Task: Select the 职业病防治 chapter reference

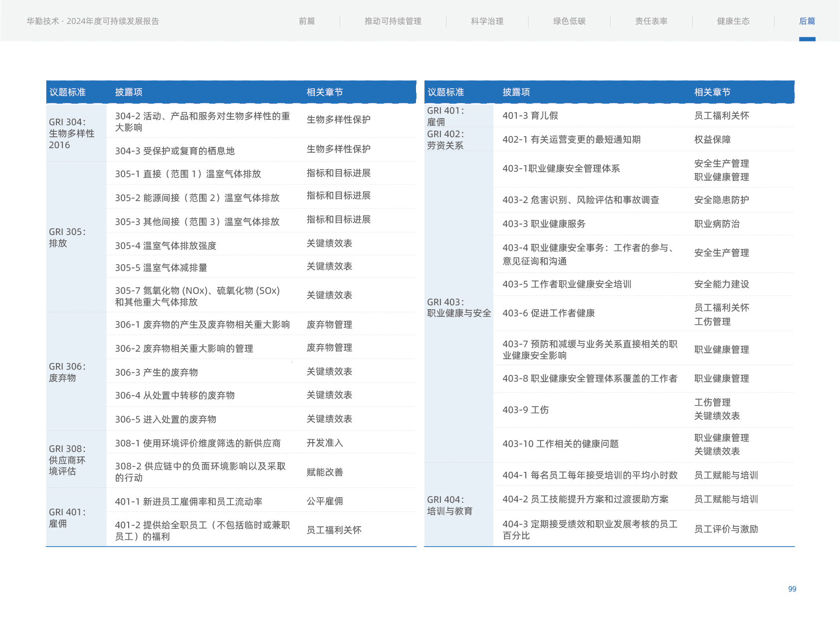Action: click(x=717, y=224)
